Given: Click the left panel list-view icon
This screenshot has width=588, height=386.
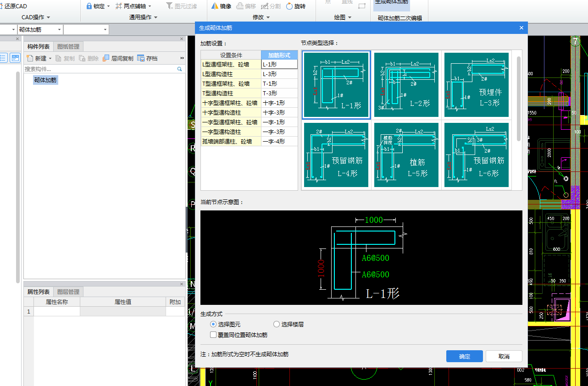Looking at the screenshot, I should 3,58.
